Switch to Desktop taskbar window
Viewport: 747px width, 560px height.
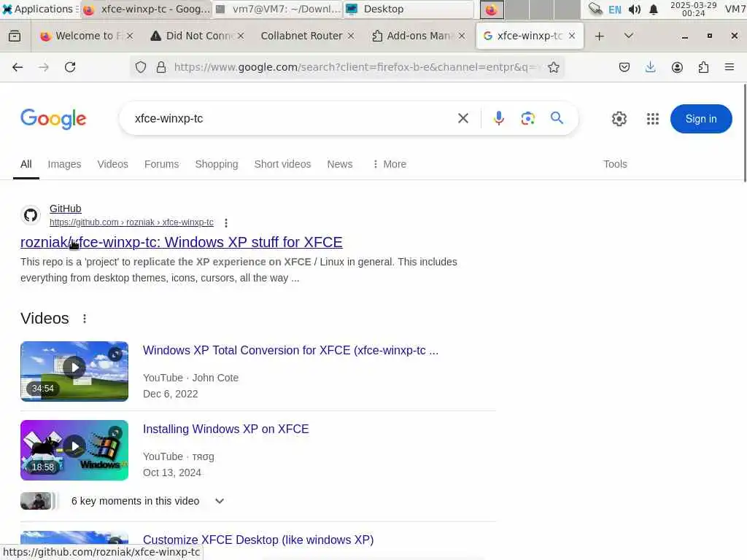point(409,9)
